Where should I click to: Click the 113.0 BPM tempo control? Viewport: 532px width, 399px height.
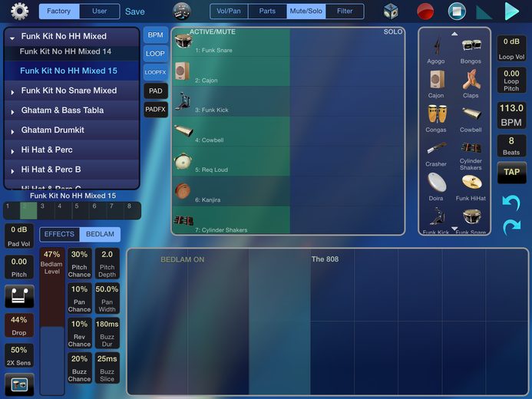tap(511, 115)
